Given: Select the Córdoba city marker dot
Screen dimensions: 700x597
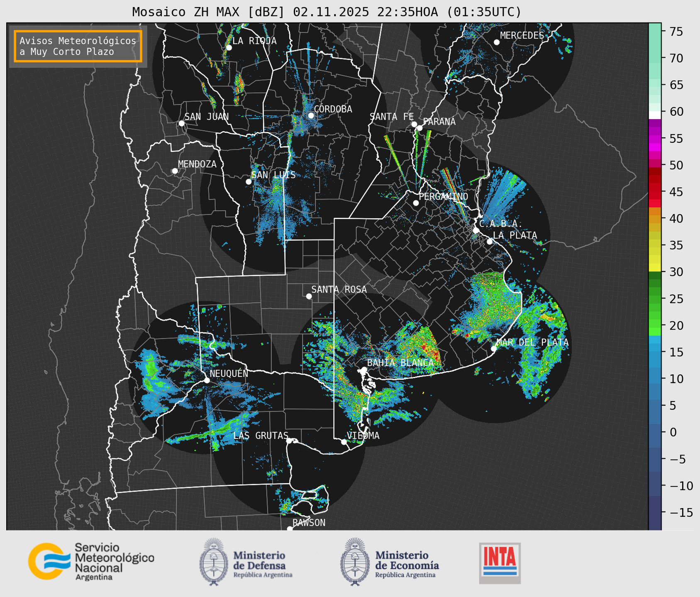Looking at the screenshot, I should point(311,115).
